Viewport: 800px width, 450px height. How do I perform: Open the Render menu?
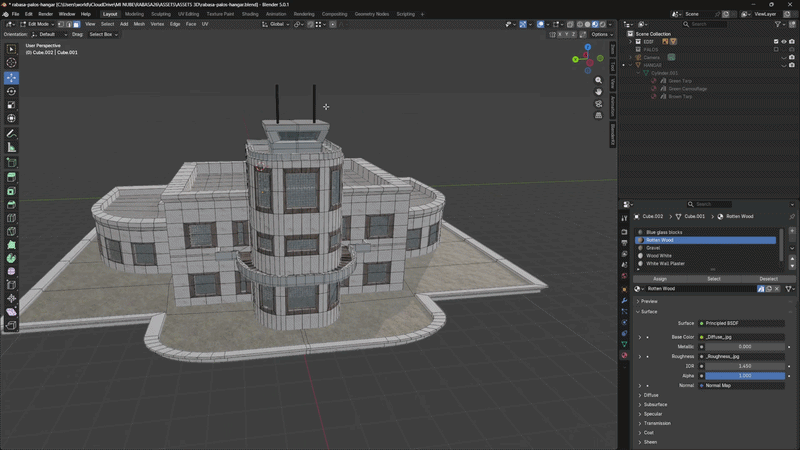[x=46, y=14]
